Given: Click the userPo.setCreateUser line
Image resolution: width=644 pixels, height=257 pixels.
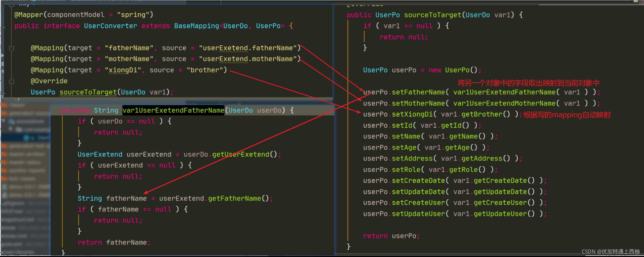Looking at the screenshot, I should (x=455, y=203).
